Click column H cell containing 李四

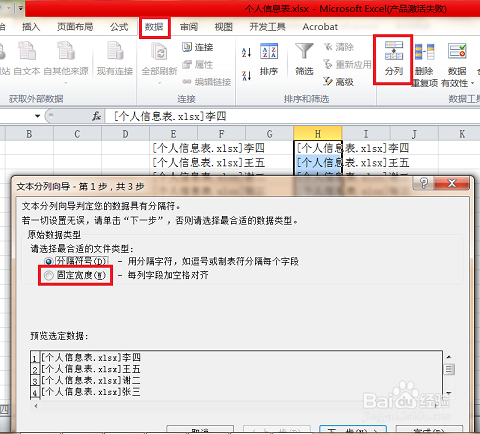[318, 148]
